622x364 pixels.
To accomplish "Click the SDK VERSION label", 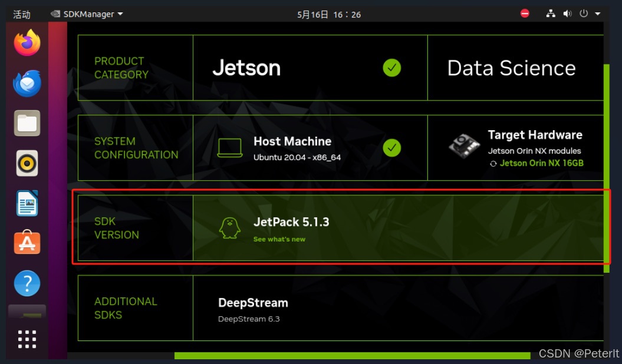I will pos(117,228).
